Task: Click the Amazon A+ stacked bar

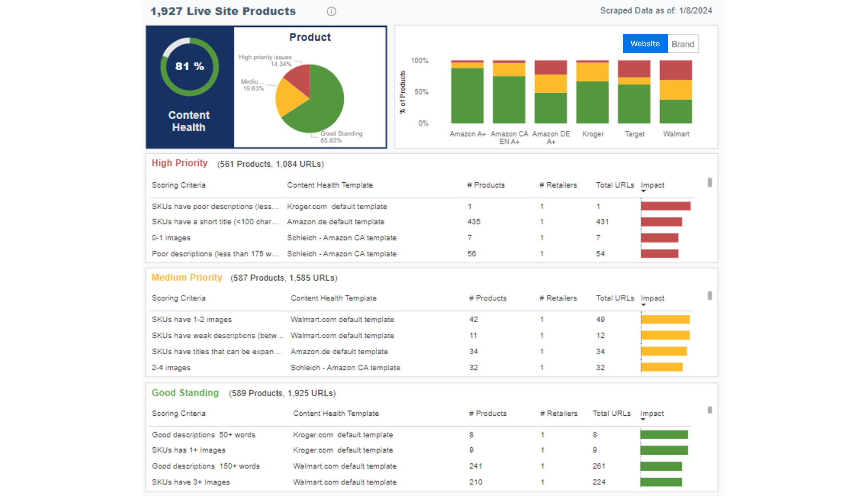Action: coord(467,92)
